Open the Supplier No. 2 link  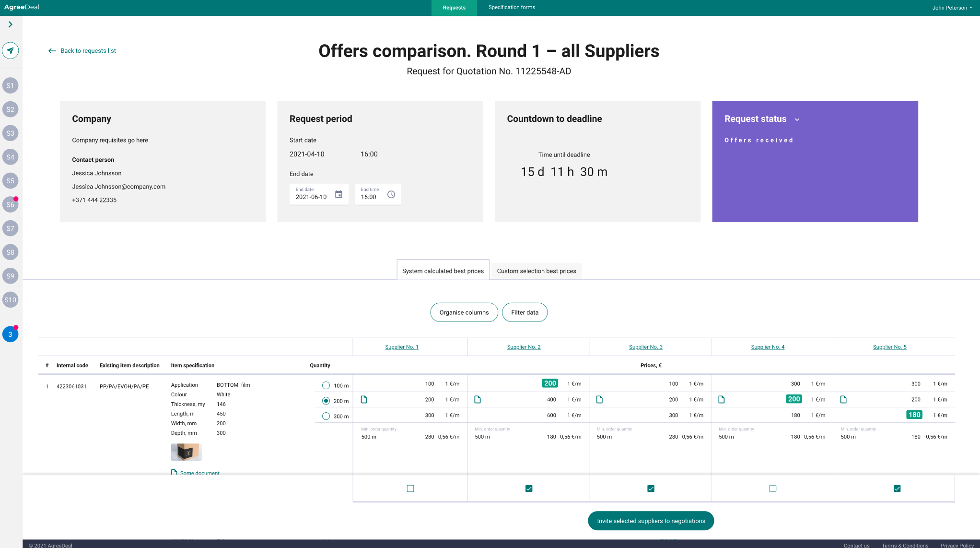coord(524,347)
